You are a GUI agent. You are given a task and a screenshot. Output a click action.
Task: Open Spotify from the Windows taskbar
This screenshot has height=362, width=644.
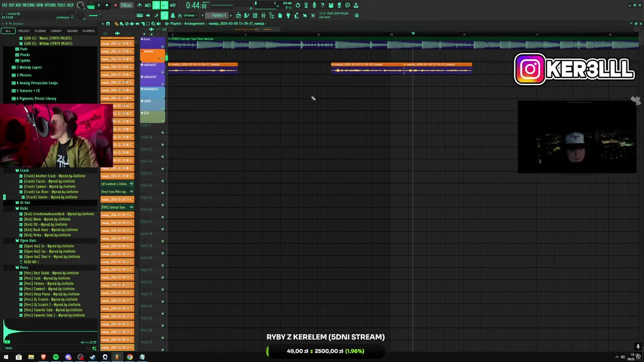click(x=56, y=357)
